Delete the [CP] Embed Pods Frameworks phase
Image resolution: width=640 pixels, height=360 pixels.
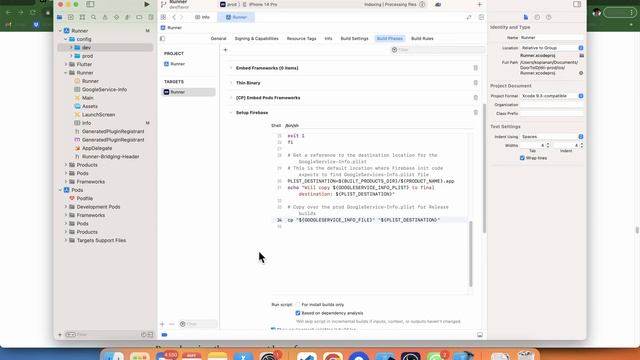point(476,98)
